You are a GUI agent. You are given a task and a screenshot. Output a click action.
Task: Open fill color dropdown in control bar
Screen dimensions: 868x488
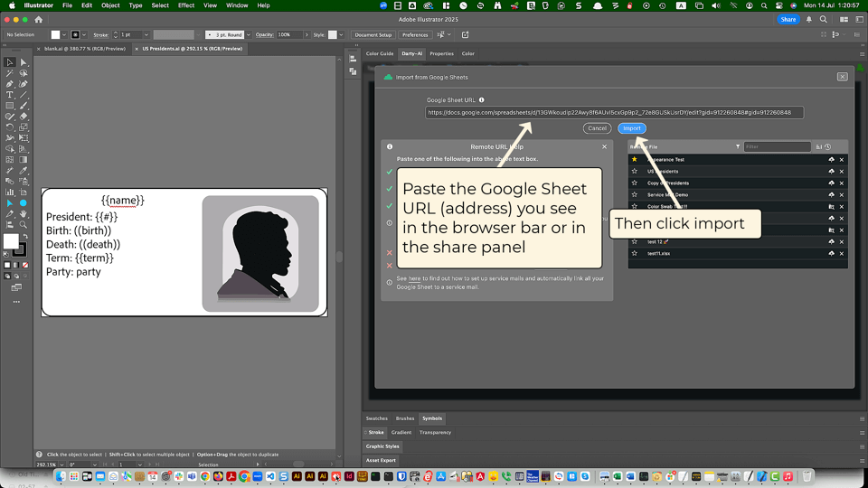pyautogui.click(x=64, y=35)
